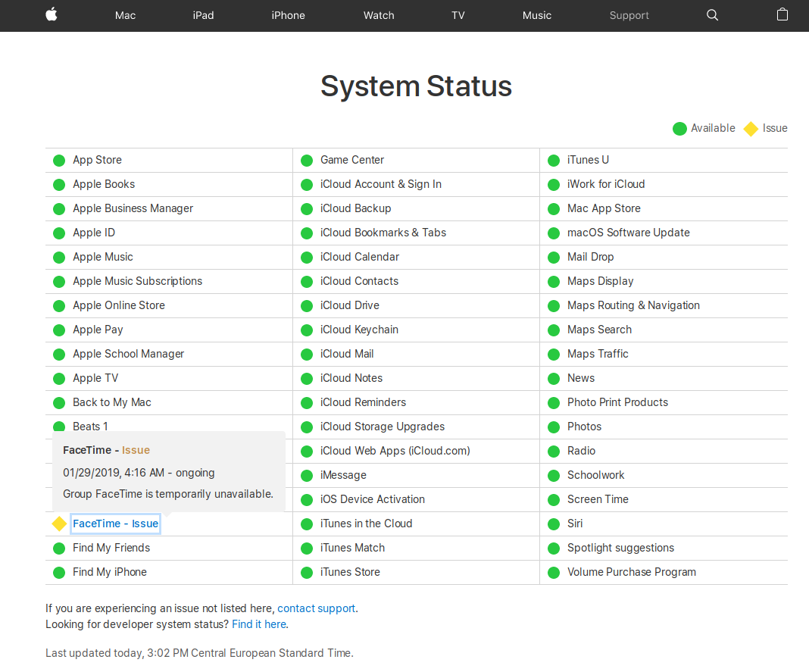Click the Apple Business Manager entry
The image size is (809, 672).
133,208
